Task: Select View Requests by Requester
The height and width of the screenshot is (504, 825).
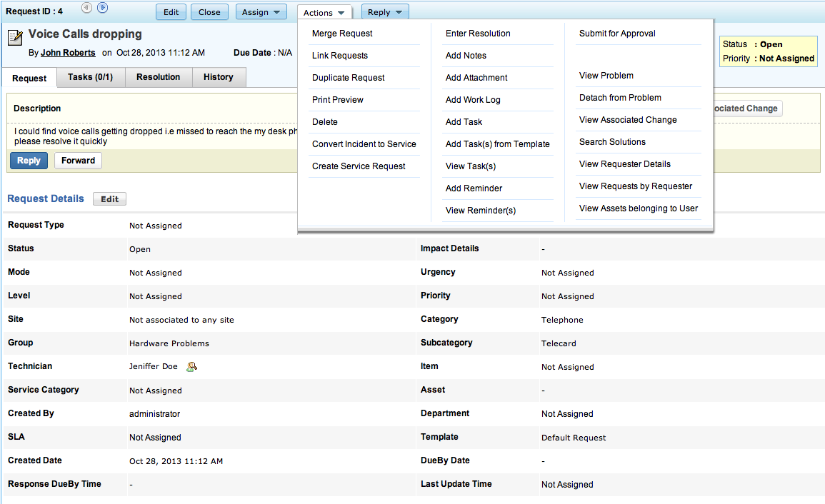Action: pyautogui.click(x=636, y=186)
